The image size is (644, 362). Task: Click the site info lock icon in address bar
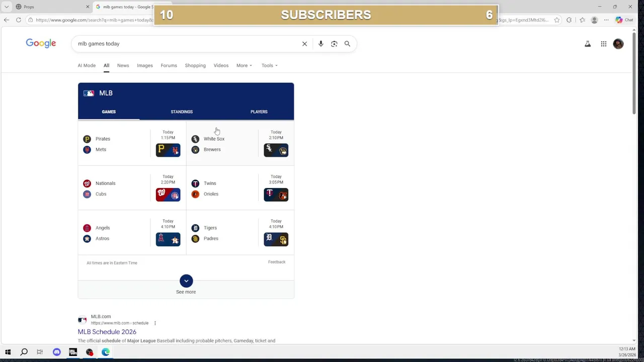(x=31, y=20)
